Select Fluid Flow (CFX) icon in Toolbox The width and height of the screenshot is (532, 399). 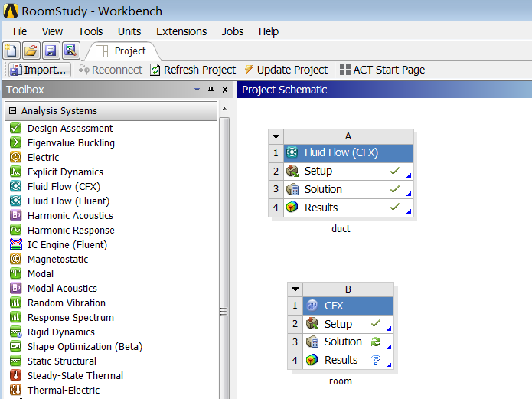[x=15, y=186]
